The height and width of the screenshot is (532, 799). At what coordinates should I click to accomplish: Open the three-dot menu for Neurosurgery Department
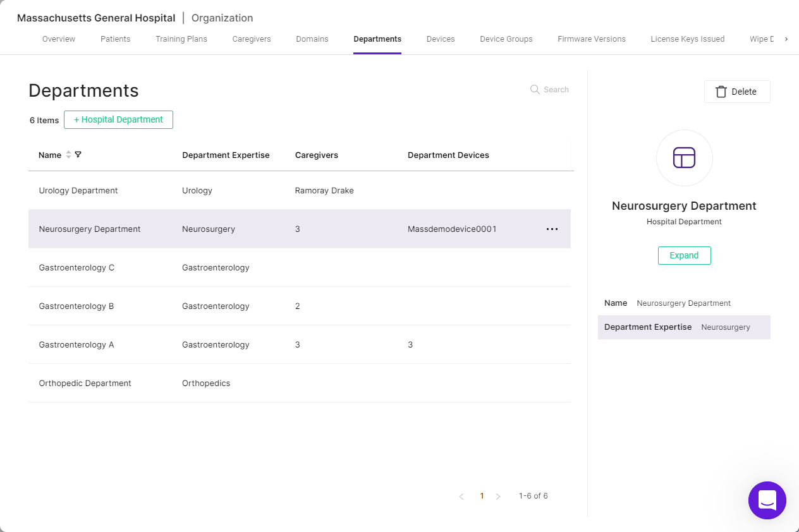click(552, 229)
